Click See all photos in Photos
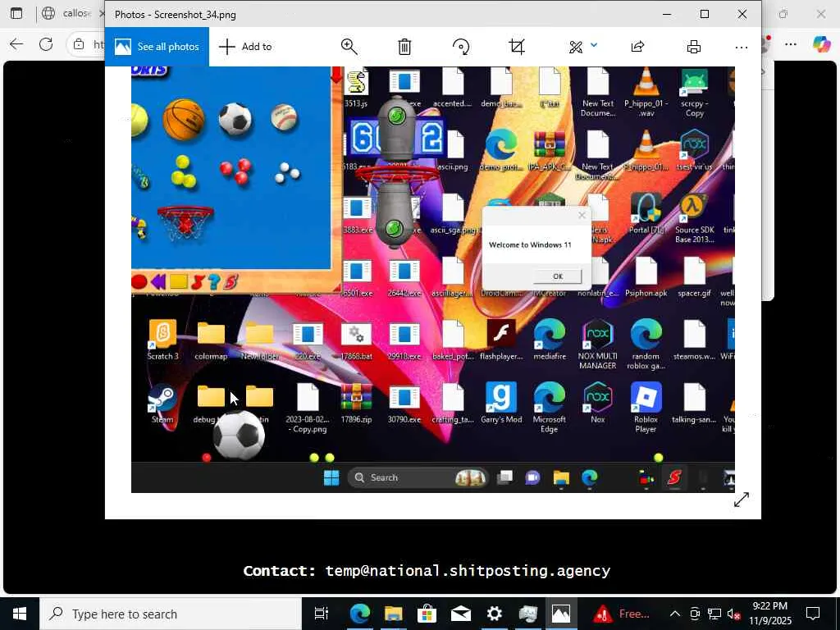The image size is (840, 630). 157,47
